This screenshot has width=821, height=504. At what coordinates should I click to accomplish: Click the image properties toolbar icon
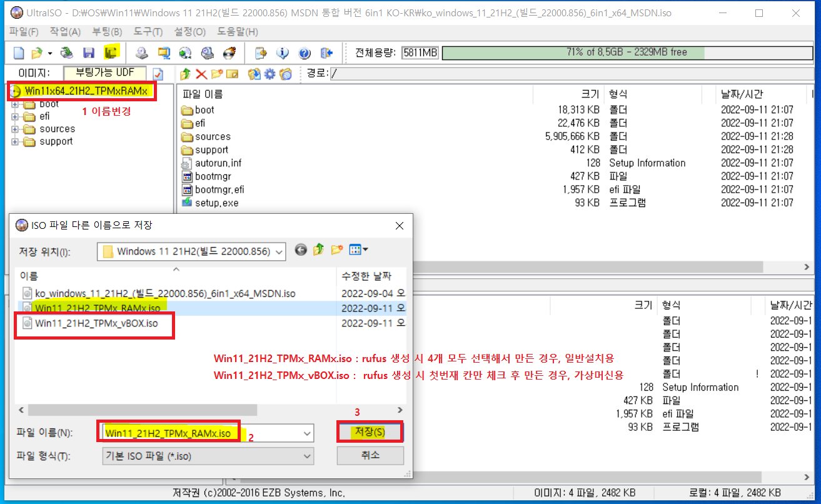[x=260, y=53]
